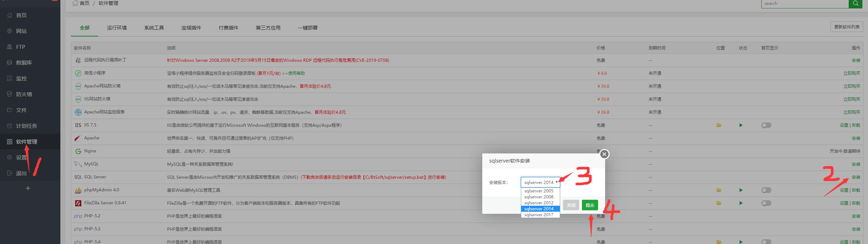Click the phpMyAdmin sailboat icon
The width and height of the screenshot is (868, 244).
(x=78, y=190)
